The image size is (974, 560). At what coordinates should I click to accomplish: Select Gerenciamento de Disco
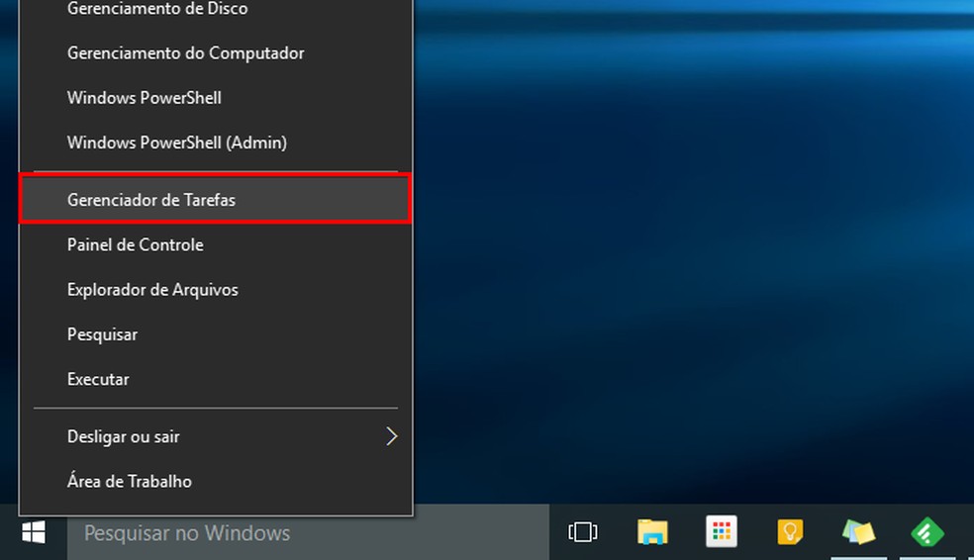pyautogui.click(x=216, y=9)
